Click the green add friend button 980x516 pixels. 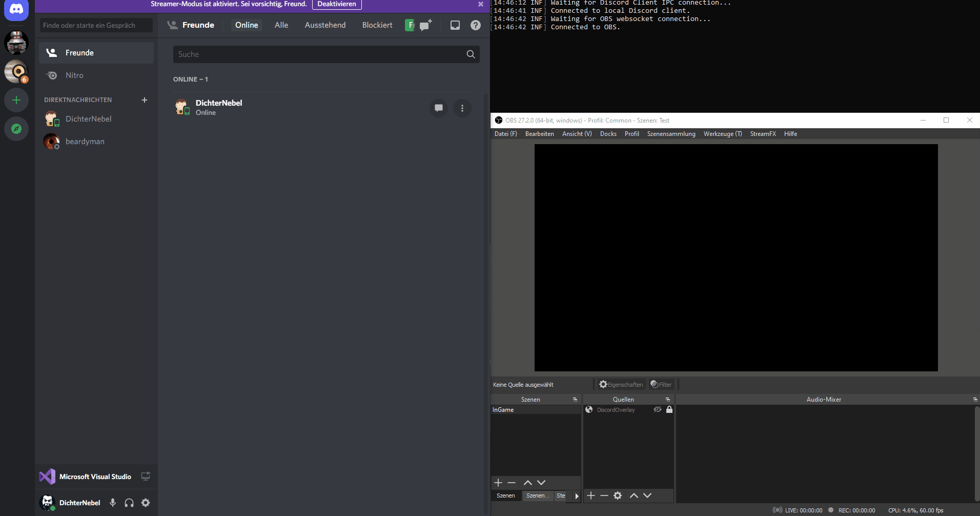click(410, 25)
